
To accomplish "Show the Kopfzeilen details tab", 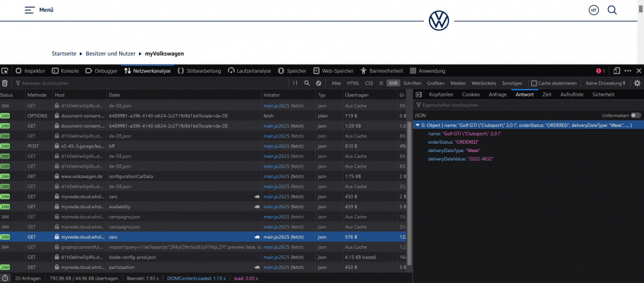I will (440, 95).
